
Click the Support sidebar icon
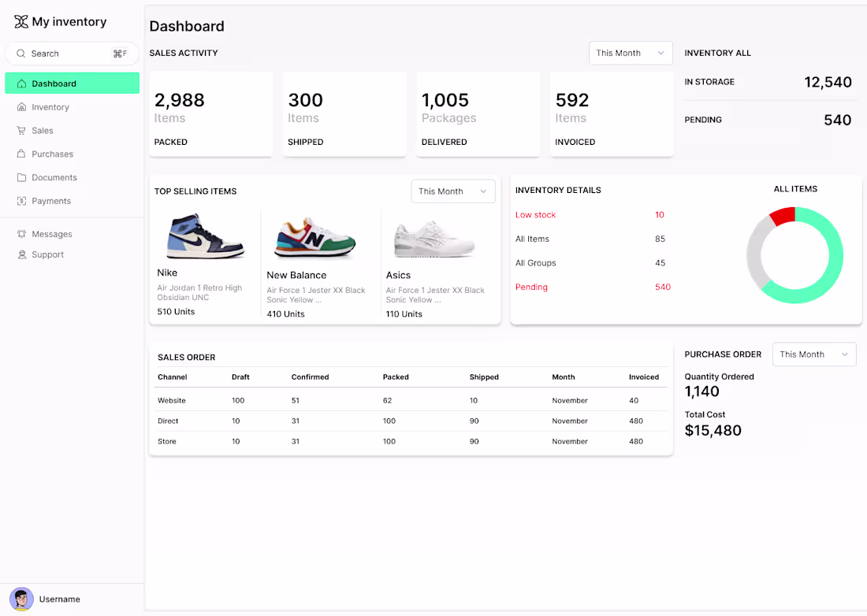22,254
